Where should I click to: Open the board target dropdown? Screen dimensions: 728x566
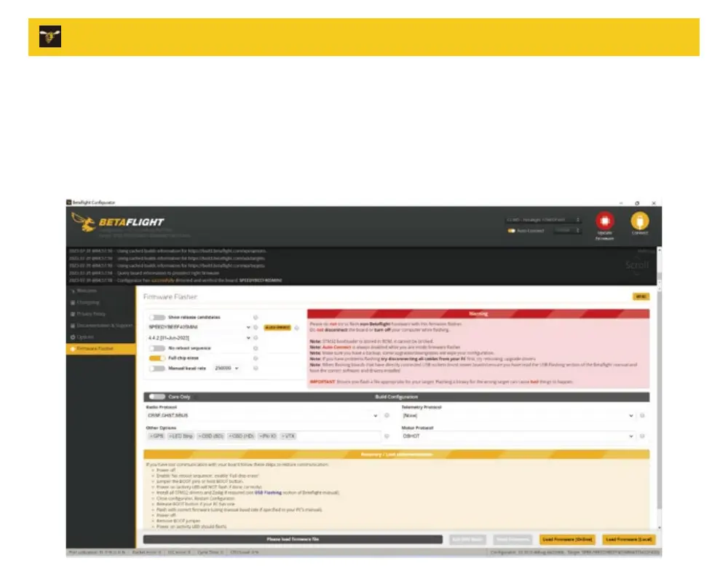[199, 328]
